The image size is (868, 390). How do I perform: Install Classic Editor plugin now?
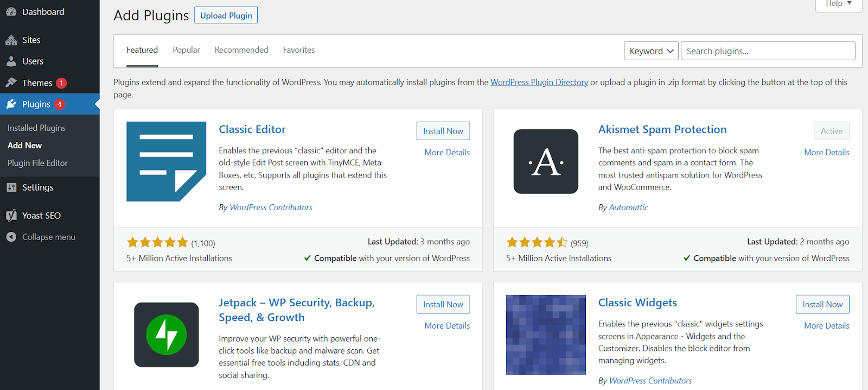(x=443, y=131)
